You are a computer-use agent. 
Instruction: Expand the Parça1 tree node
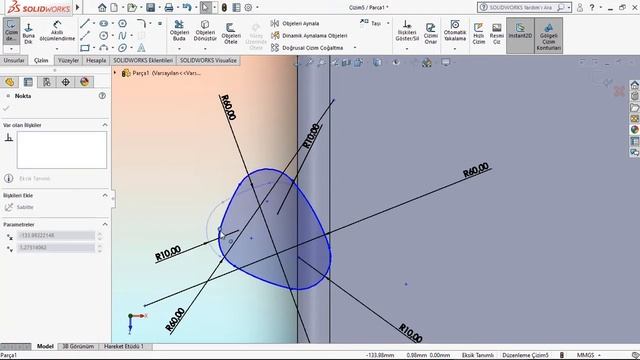[115, 73]
